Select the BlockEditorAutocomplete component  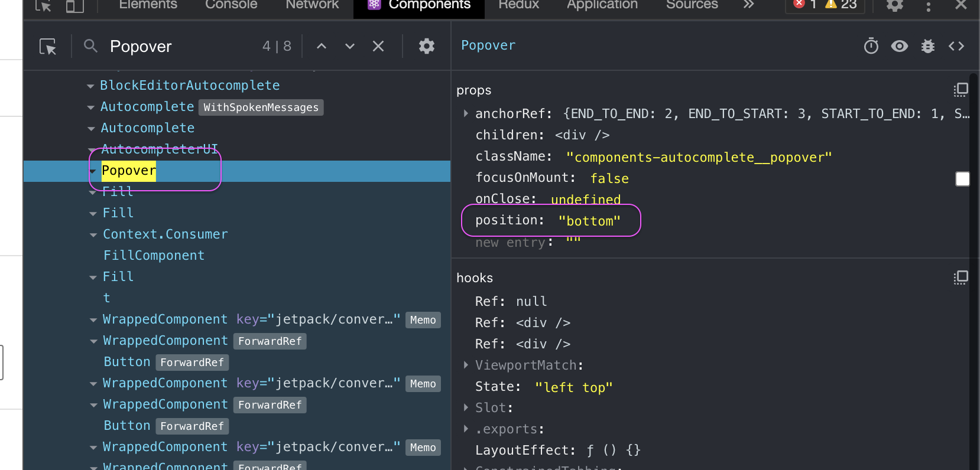[190, 86]
